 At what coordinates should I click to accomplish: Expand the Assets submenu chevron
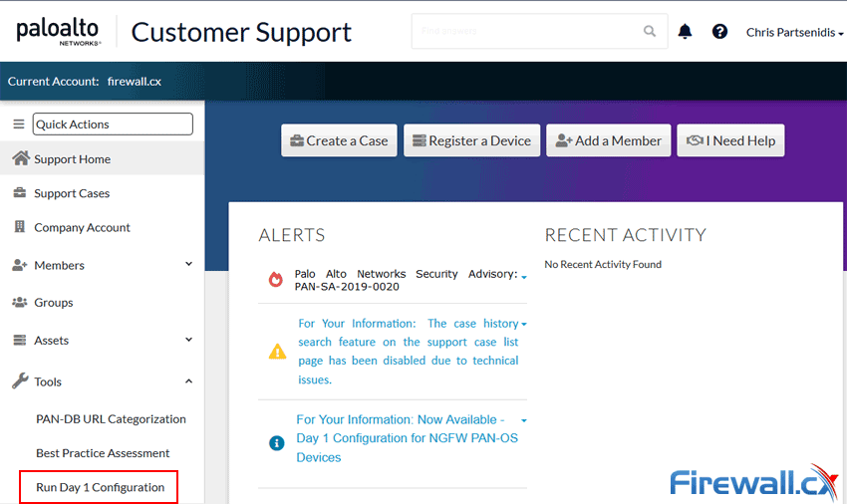point(188,340)
